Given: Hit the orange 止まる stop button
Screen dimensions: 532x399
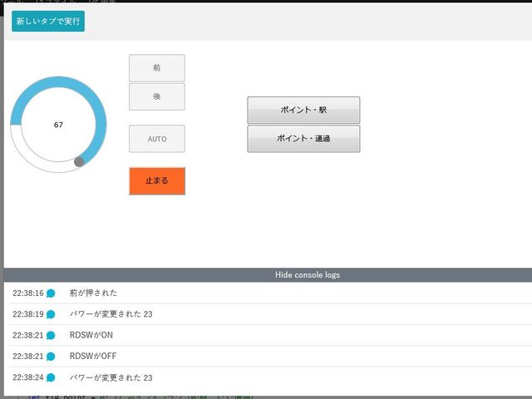Looking at the screenshot, I should [x=157, y=181].
